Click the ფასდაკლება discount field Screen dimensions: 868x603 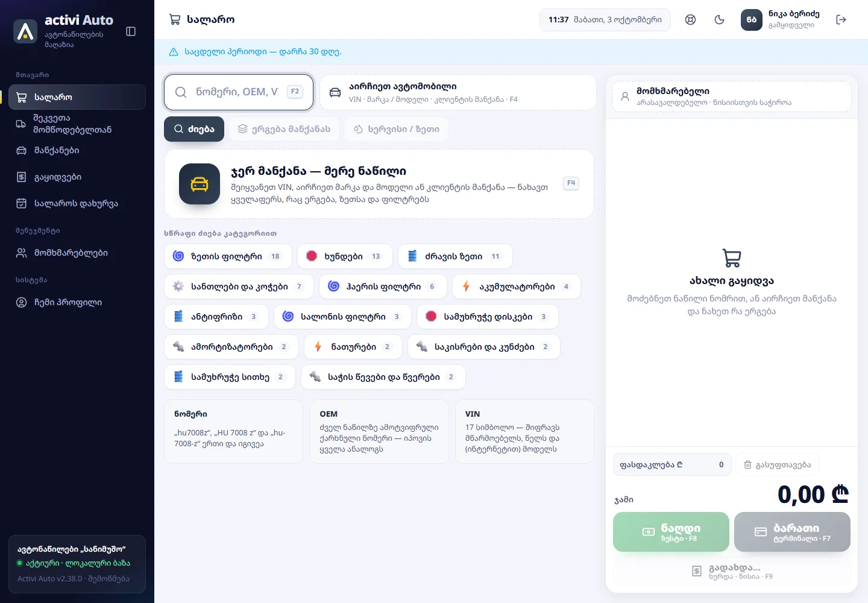point(672,464)
